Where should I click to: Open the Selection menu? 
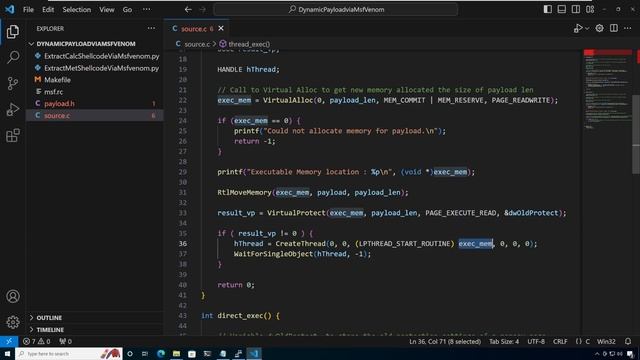[x=76, y=9]
